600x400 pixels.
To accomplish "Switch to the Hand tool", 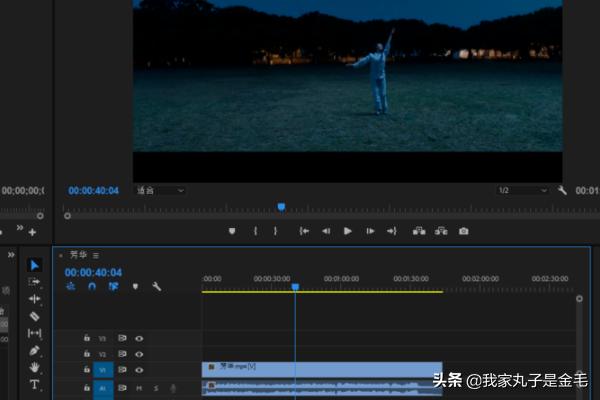I will 34,367.
